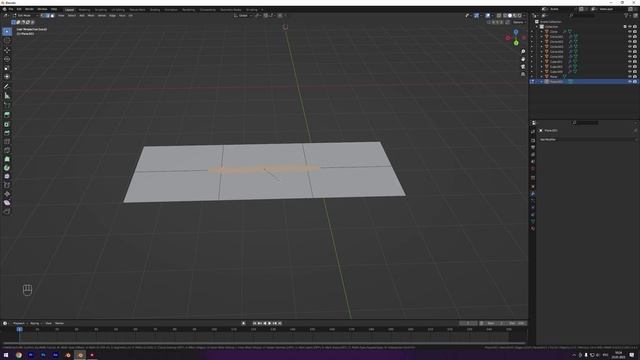Select the 3D Cursor tool
Image resolution: width=640 pixels, height=360 pixels.
[7, 40]
